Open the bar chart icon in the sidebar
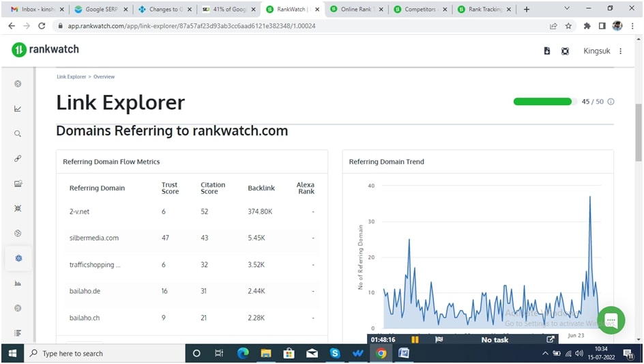 click(x=18, y=283)
